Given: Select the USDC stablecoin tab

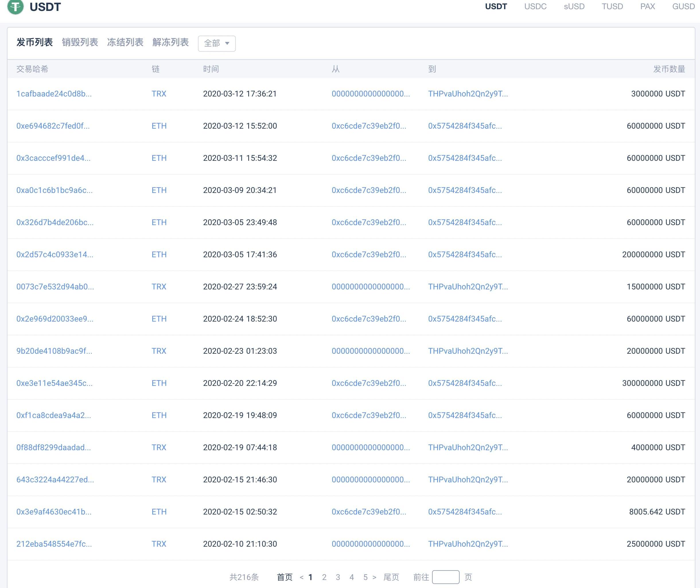Looking at the screenshot, I should click(x=535, y=7).
